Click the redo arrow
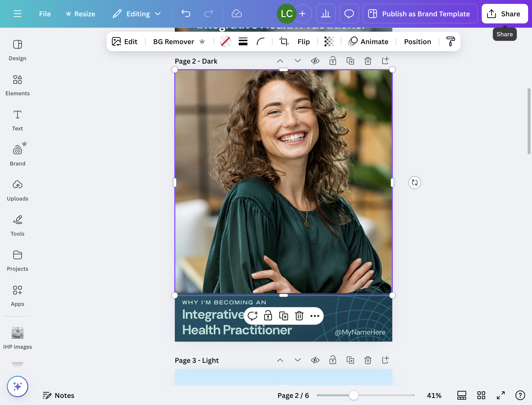This screenshot has width=532, height=405. click(x=208, y=14)
